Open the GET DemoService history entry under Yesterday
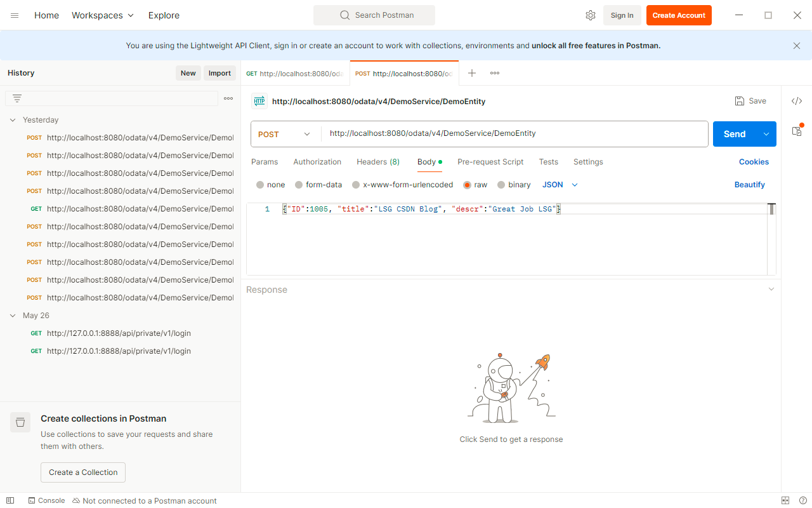 131,209
